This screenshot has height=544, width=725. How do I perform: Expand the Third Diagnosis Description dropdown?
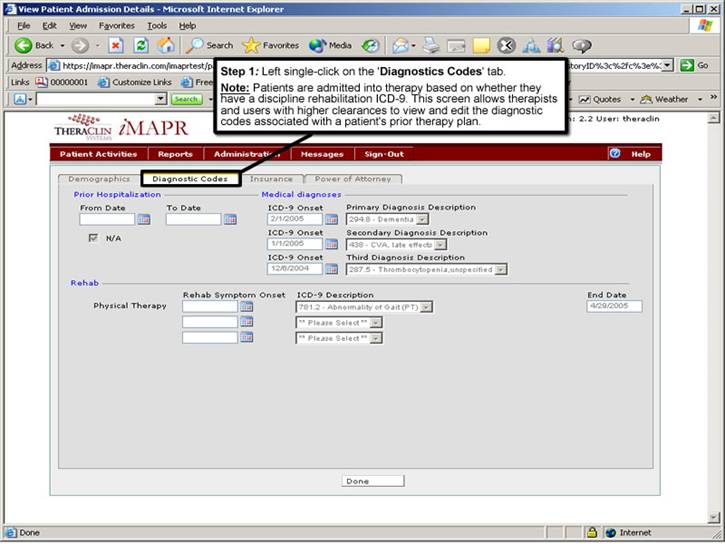pyautogui.click(x=500, y=269)
